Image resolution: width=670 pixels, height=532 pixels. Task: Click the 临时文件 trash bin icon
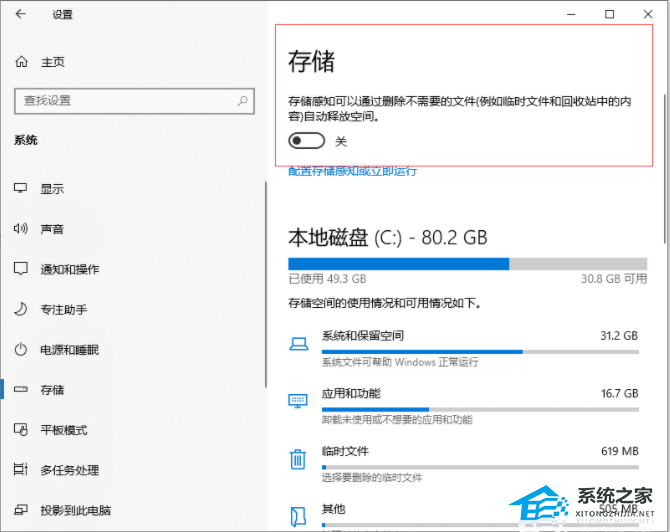coord(298,459)
